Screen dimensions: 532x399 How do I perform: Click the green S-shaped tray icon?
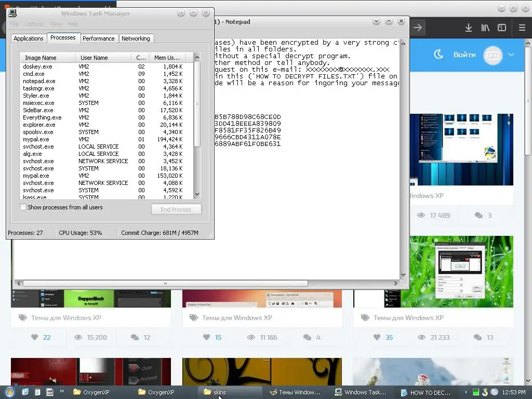[485, 392]
